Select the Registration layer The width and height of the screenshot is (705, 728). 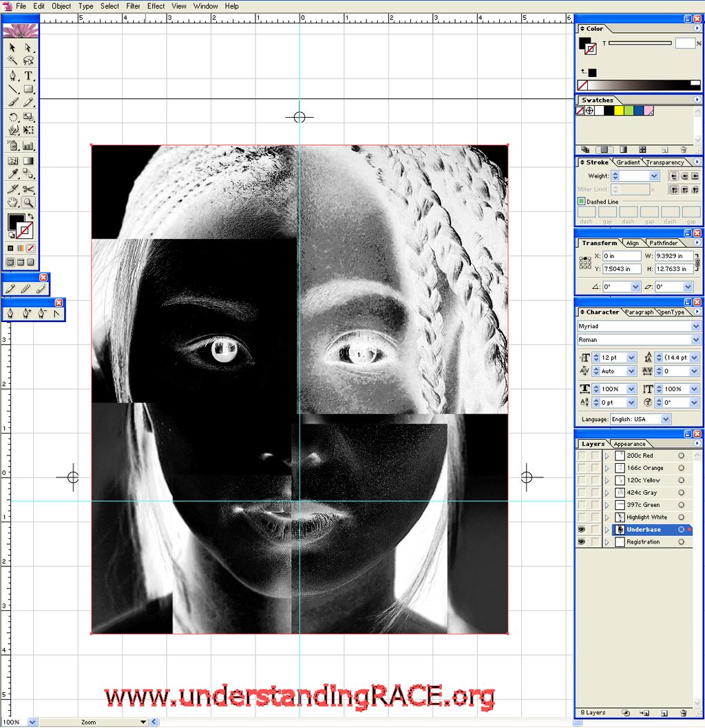643,542
